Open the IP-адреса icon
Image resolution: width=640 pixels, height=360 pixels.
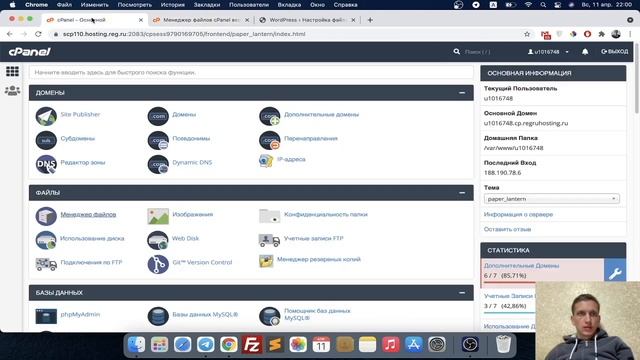[266, 160]
